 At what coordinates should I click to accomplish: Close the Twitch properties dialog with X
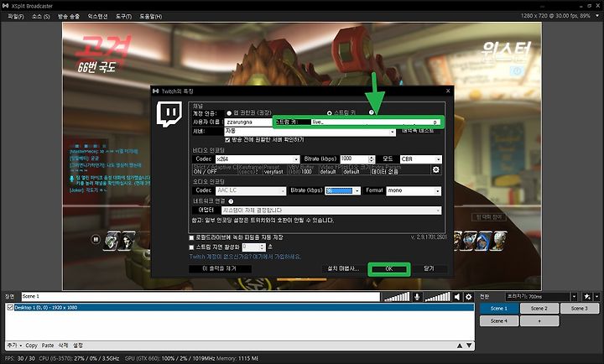point(448,91)
